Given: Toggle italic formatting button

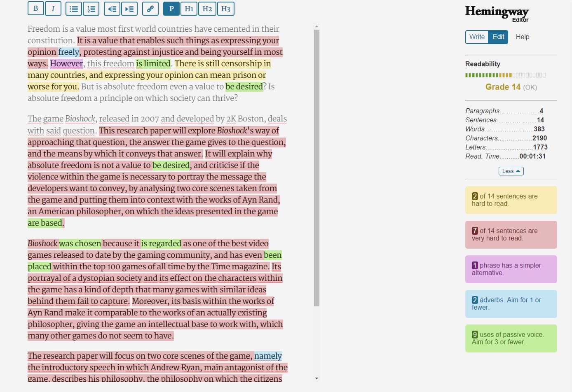Looking at the screenshot, I should (x=53, y=8).
